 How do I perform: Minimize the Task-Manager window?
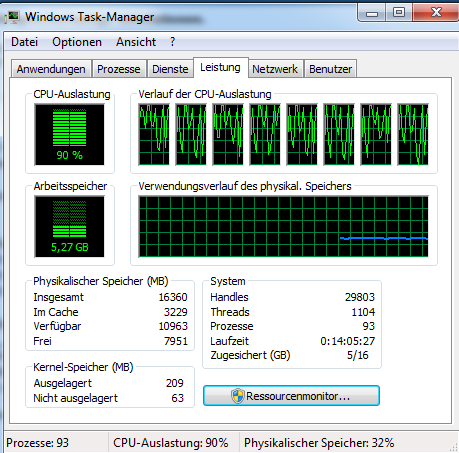[x=372, y=13]
